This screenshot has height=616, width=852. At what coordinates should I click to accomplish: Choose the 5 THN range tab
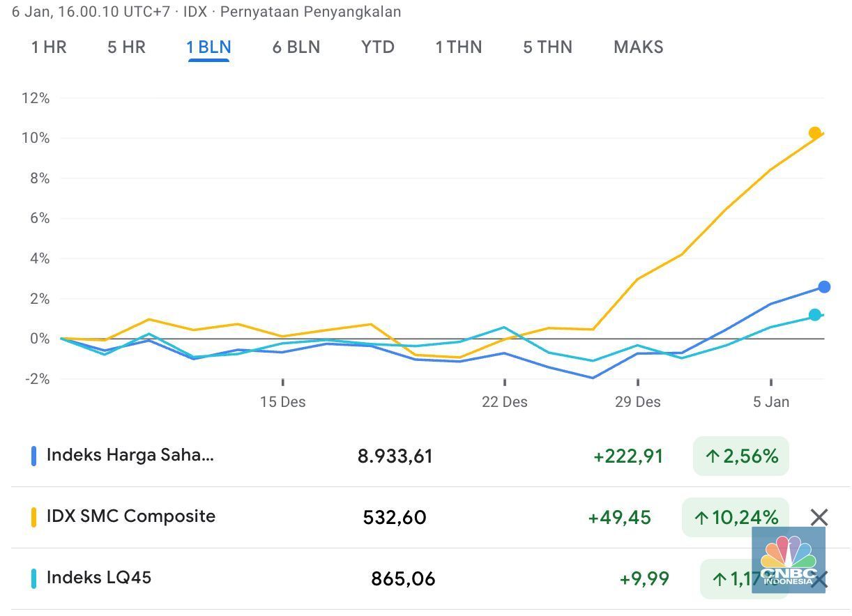pyautogui.click(x=547, y=47)
